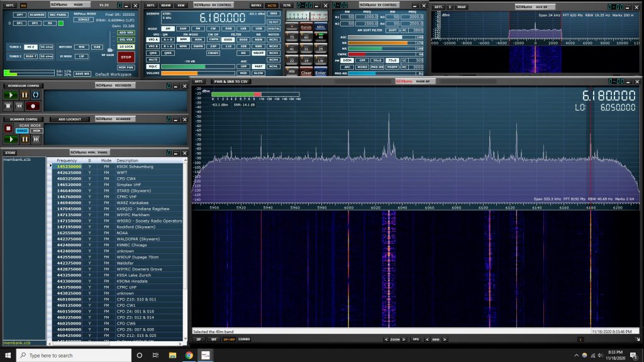Select AM demodulation mode
The image size is (644, 362).
pos(167,29)
